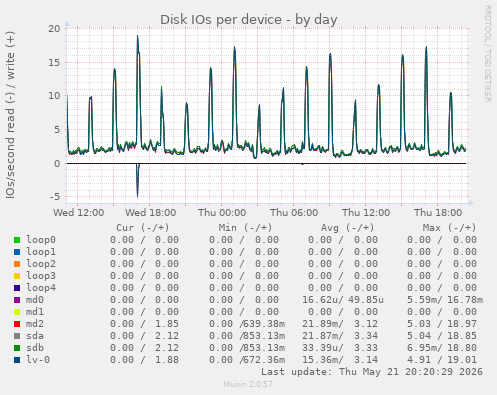The width and height of the screenshot is (497, 395).
Task: Click sdb average value '33.39u/ 3.33'
Action: pos(340,348)
